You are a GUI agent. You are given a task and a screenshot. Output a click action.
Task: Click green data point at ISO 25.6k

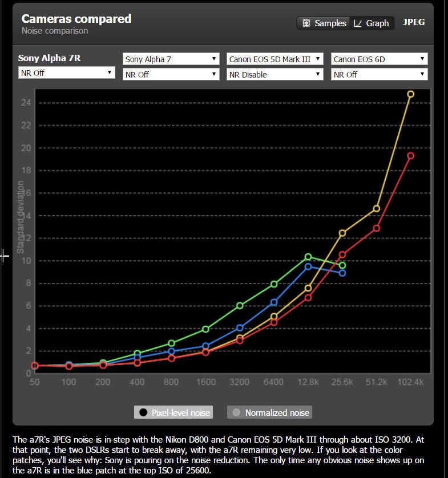pos(342,265)
